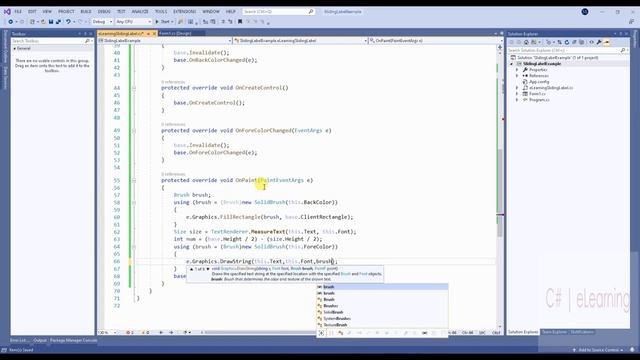This screenshot has height=360, width=640.
Task: Click Solution Explorer Show All Files icon
Action: coord(582,42)
